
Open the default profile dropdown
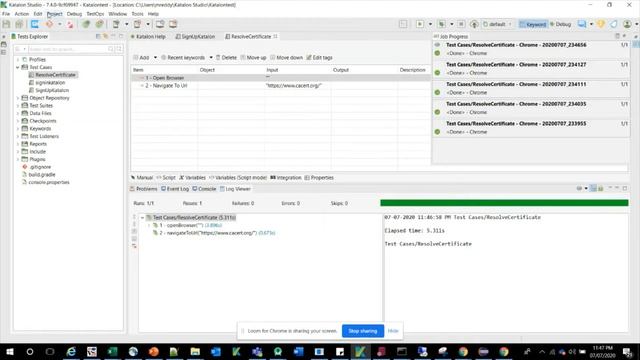click(497, 24)
